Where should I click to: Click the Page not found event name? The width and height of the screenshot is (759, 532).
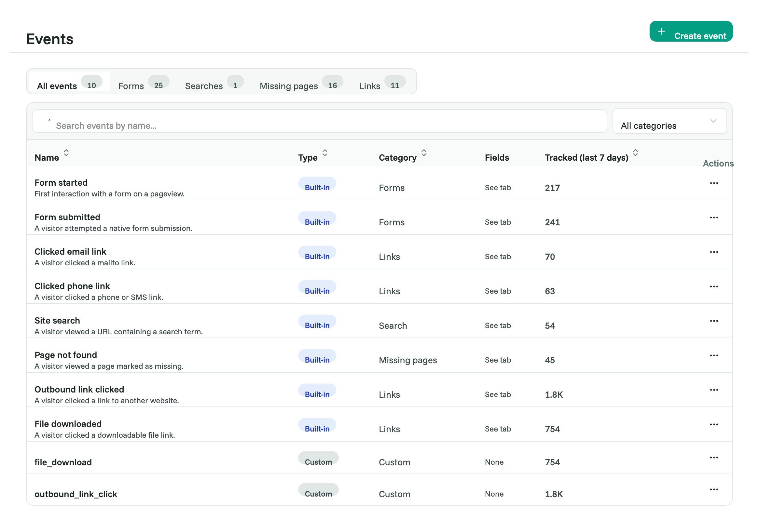(66, 355)
